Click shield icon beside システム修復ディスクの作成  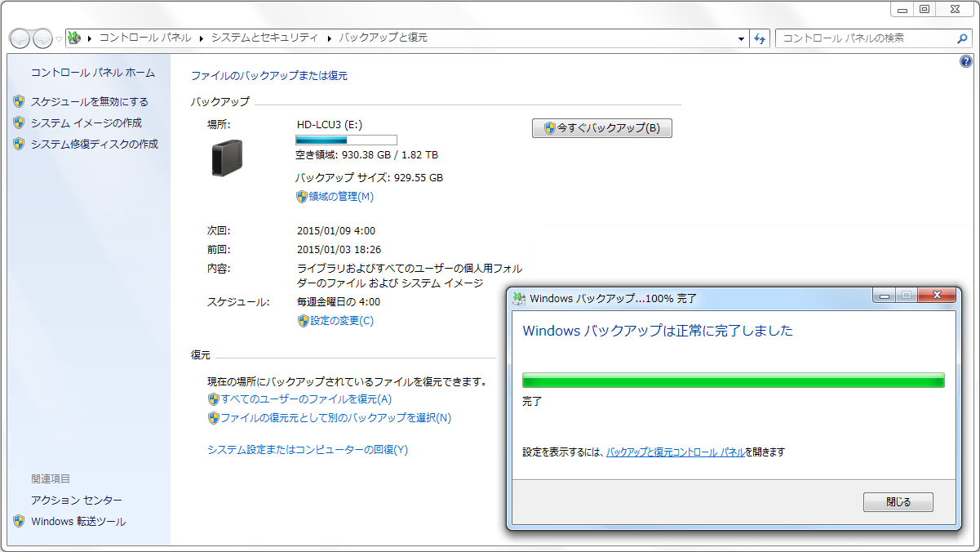point(19,144)
